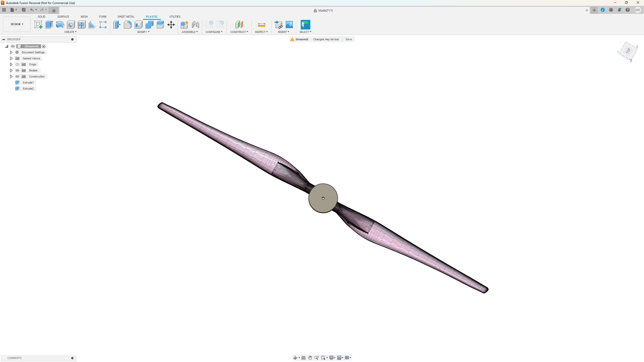Select the Rib tool icon
This screenshot has height=362, width=644.
coord(92,25)
